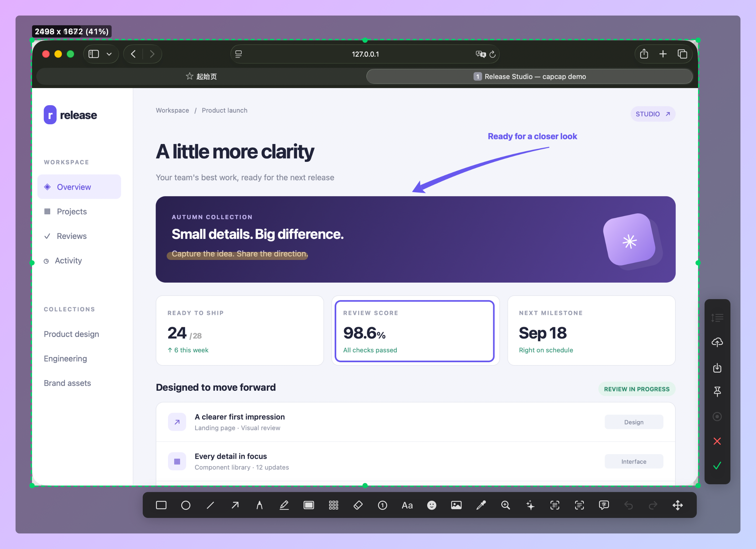This screenshot has width=756, height=549.
Task: Open the emoji sticker tool
Action: [x=432, y=505]
